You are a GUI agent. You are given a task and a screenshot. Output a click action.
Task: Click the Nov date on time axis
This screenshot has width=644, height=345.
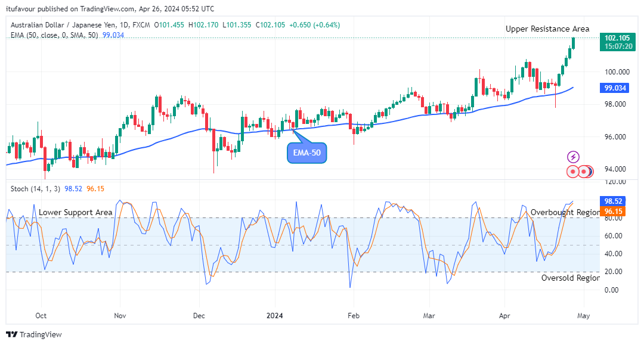[120, 315]
